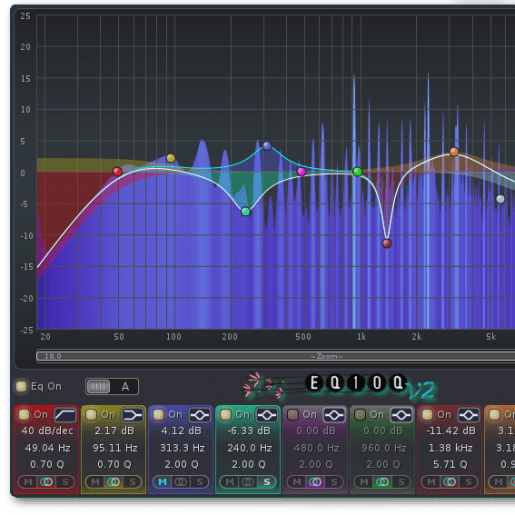Viewport: 515px width, 515px height.
Task: Select stereo L/R mode on 1.38 kHz band
Action: (450, 482)
